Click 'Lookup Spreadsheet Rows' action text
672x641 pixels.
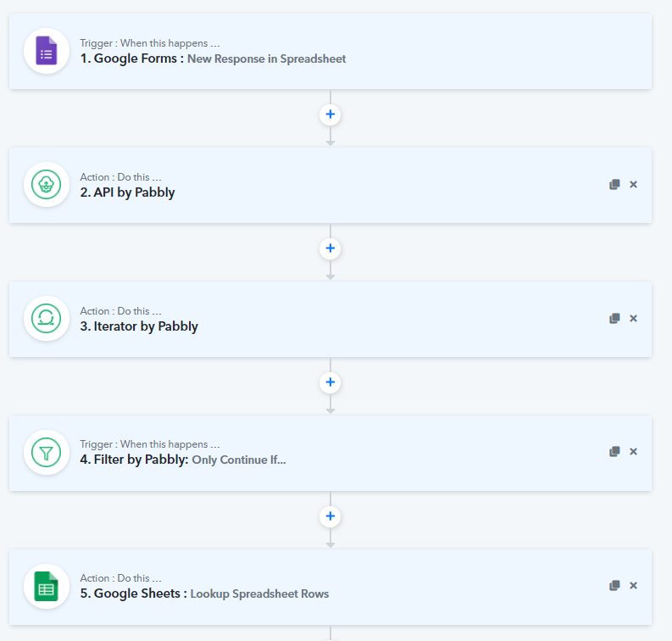tap(259, 594)
